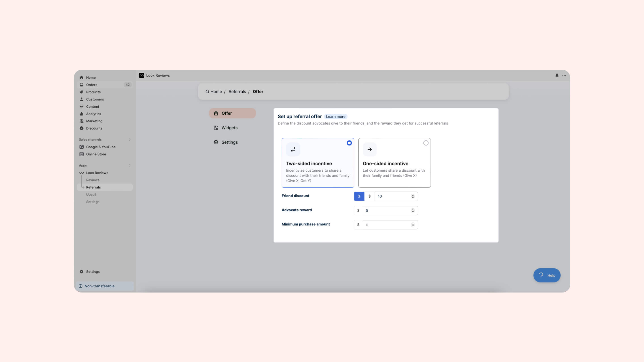
Task: Open the three-dots more menu
Action: tap(564, 75)
